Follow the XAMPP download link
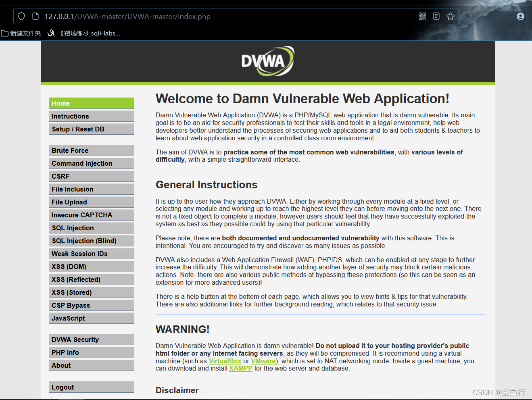The height and width of the screenshot is (400, 532). point(241,369)
